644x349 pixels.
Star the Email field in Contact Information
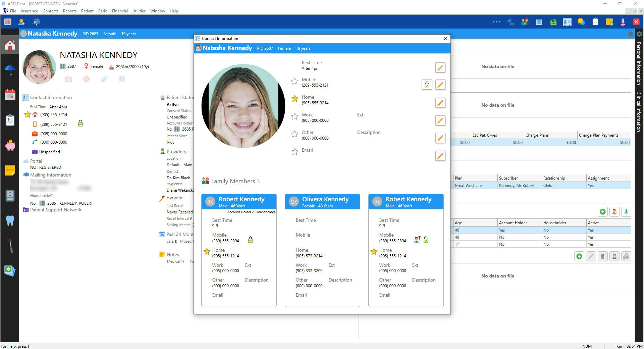pos(294,152)
